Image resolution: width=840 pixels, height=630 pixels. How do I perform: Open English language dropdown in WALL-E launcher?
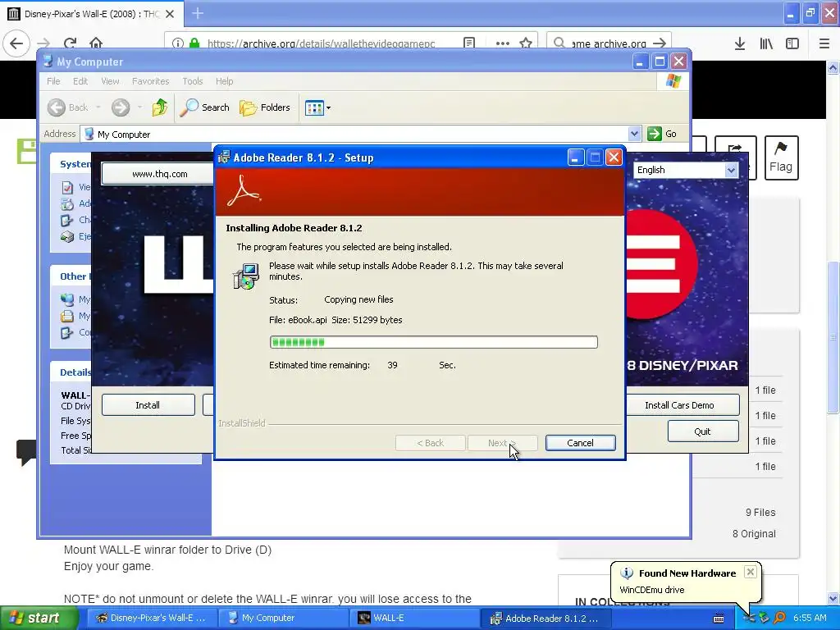coord(685,170)
